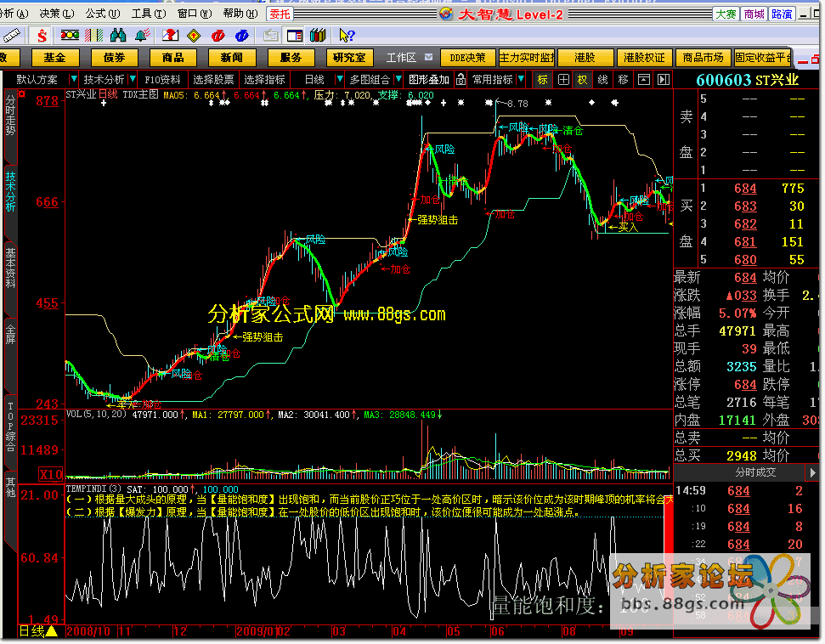Open the 帮助(H) menu

(240, 14)
